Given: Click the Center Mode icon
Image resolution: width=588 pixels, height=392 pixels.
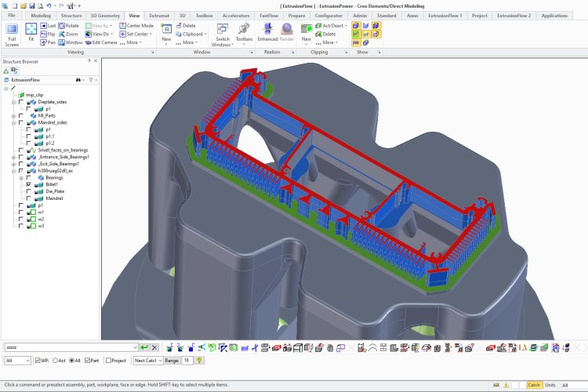Looking at the screenshot, I should click(122, 26).
